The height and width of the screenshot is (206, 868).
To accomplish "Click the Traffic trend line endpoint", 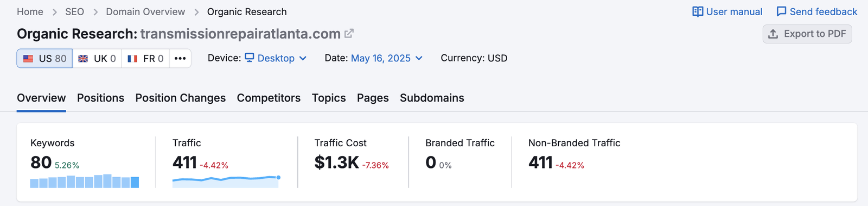I will [278, 177].
